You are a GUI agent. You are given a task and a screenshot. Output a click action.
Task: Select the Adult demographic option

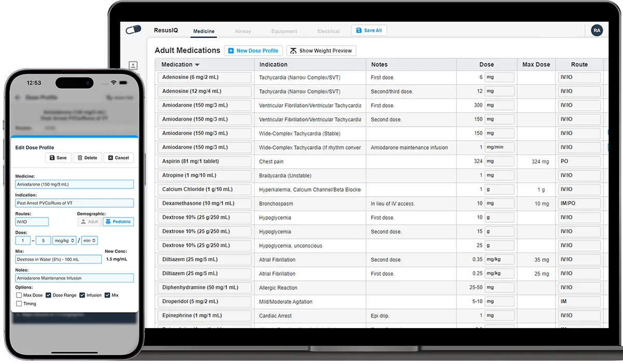[x=89, y=222]
